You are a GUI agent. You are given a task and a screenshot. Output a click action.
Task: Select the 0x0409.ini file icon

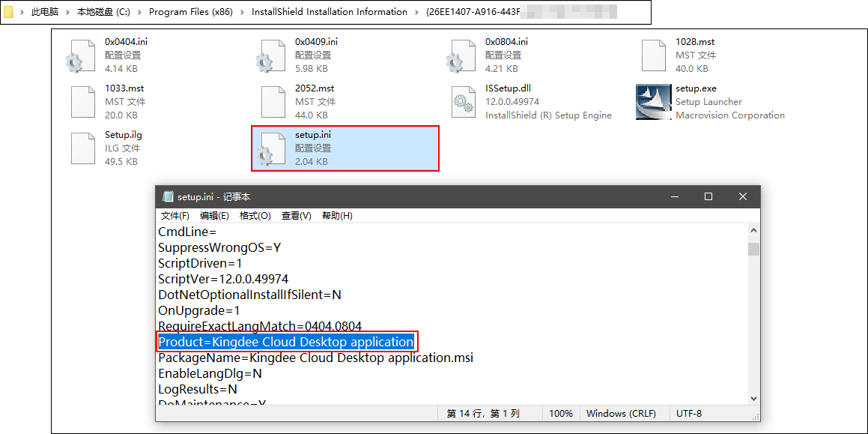[x=272, y=55]
